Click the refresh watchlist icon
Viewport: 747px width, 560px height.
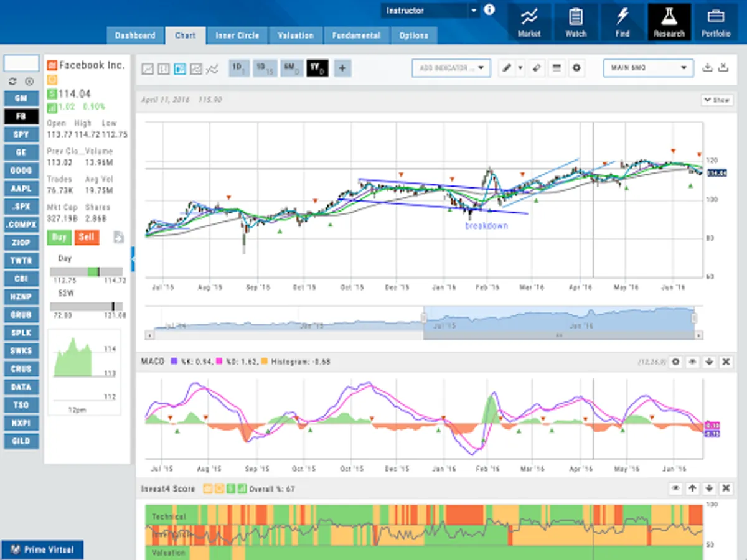click(x=12, y=82)
